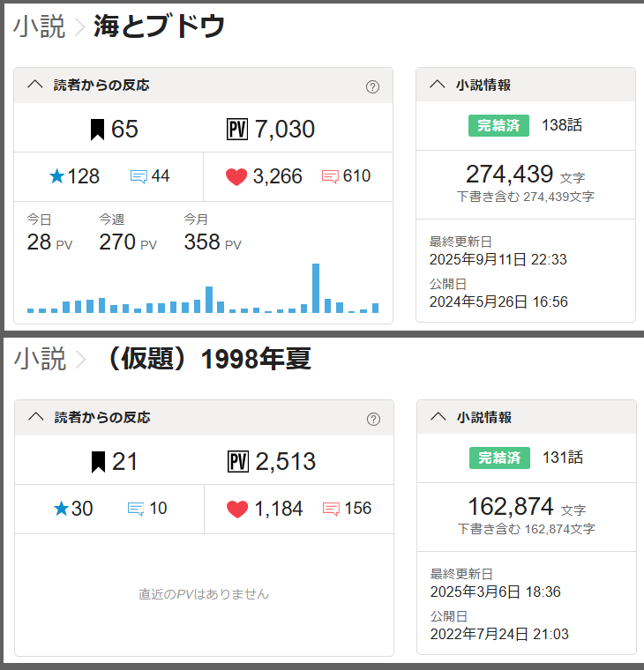Collapse 読者からの反応 panel for 海とブドウ
644x670 pixels.
coord(35,86)
